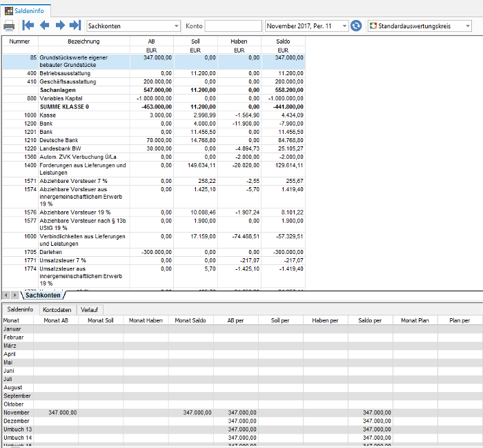Click the Haben column header
This screenshot has height=448, width=483.
click(x=239, y=41)
